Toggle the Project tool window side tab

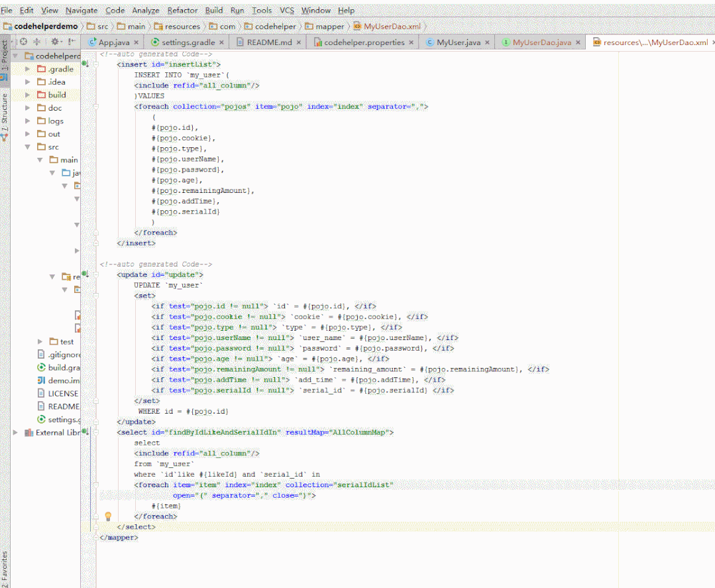click(x=5, y=60)
